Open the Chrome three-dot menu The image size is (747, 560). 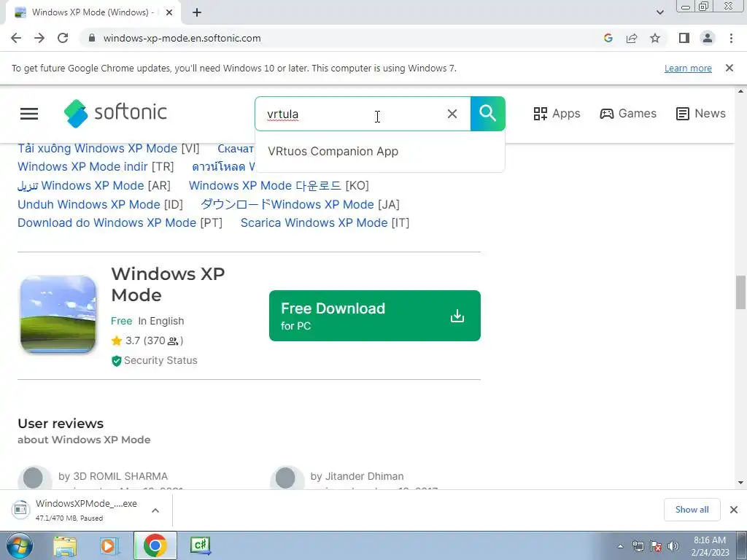[731, 38]
